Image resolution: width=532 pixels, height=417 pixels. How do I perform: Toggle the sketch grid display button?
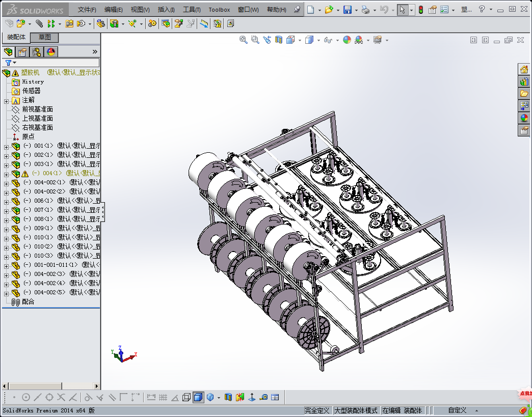point(163,397)
